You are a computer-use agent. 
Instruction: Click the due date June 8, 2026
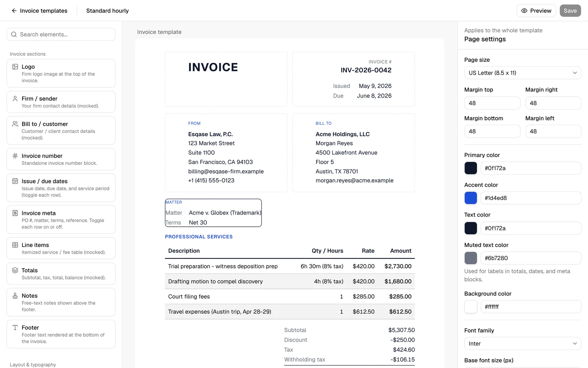(x=374, y=96)
